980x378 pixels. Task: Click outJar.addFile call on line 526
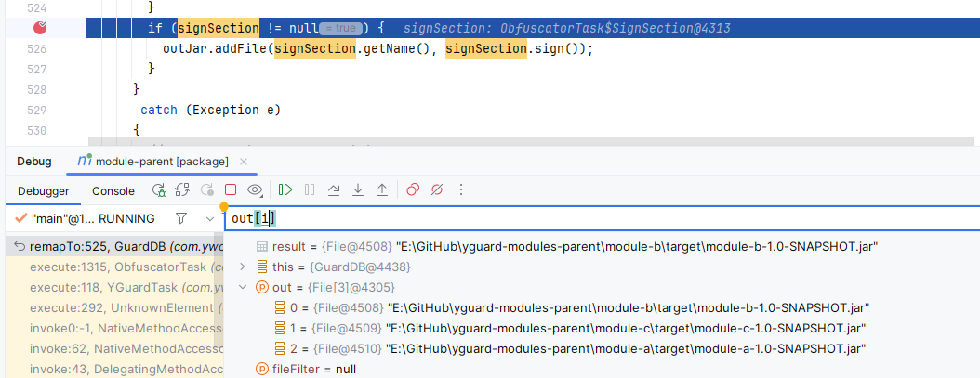pos(215,48)
